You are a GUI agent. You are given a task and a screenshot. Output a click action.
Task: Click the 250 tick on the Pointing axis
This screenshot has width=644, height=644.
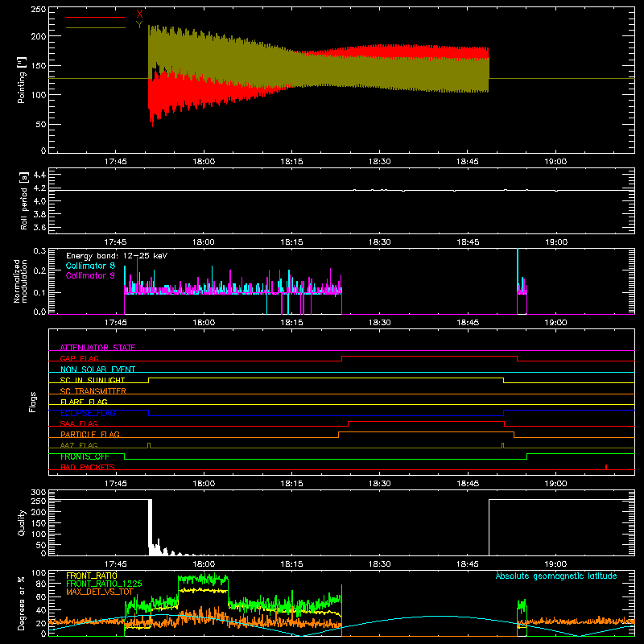tap(38, 10)
